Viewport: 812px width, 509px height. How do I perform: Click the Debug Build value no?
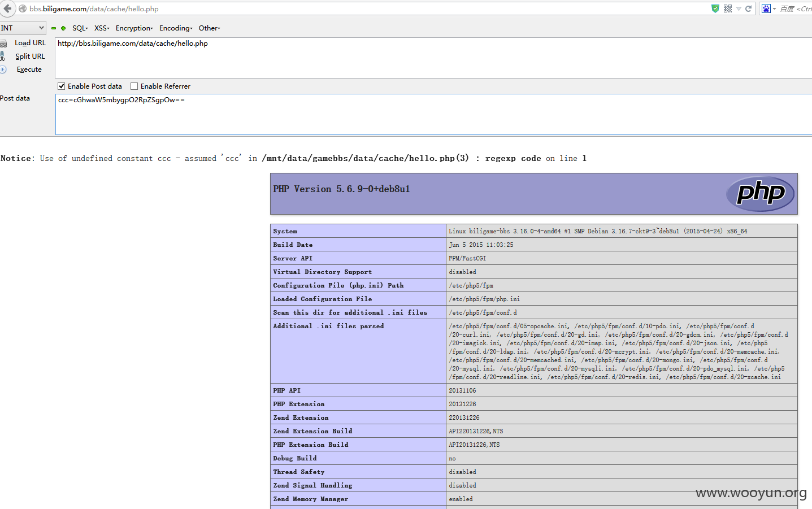pos(452,458)
